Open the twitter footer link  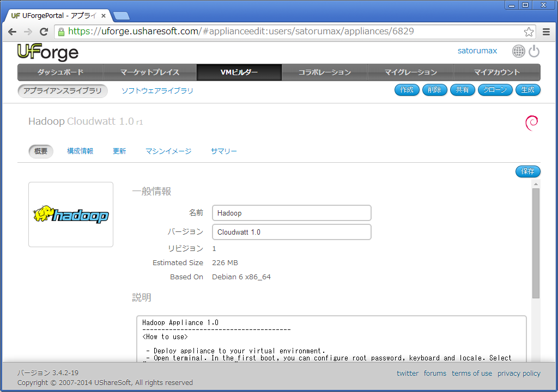(x=408, y=373)
